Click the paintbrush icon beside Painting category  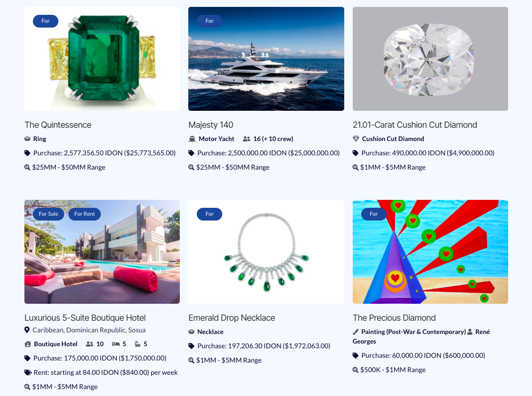[x=355, y=332]
